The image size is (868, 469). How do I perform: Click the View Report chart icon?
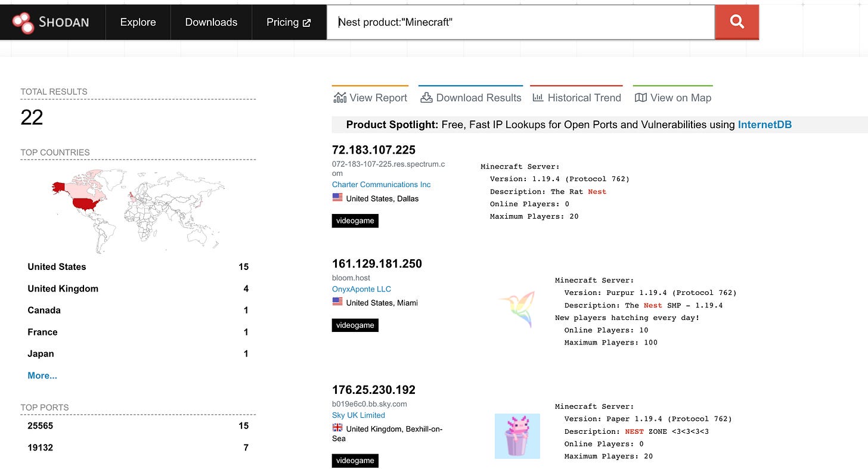[x=340, y=97]
